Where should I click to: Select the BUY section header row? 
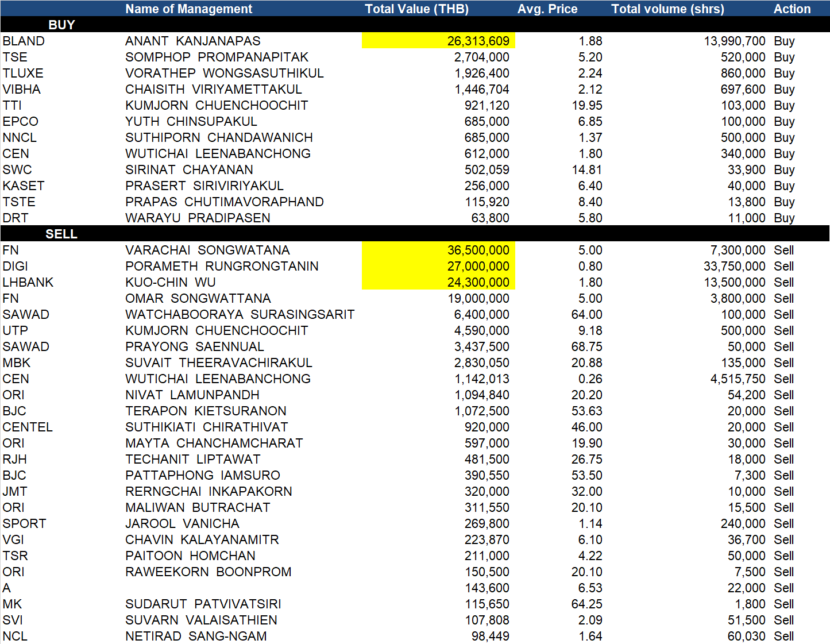415,25
